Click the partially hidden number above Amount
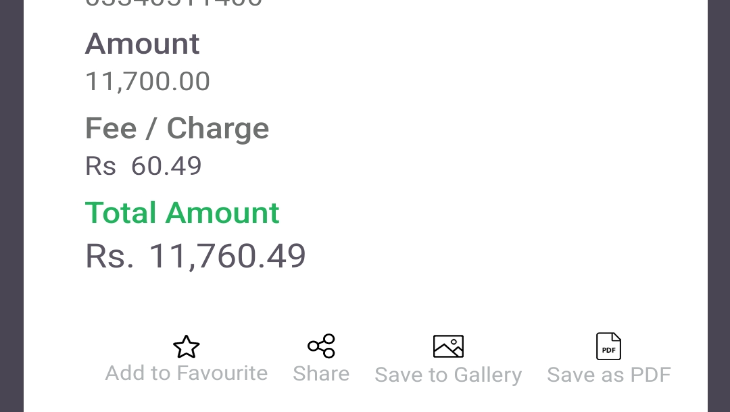The image size is (730, 412). [174, 3]
